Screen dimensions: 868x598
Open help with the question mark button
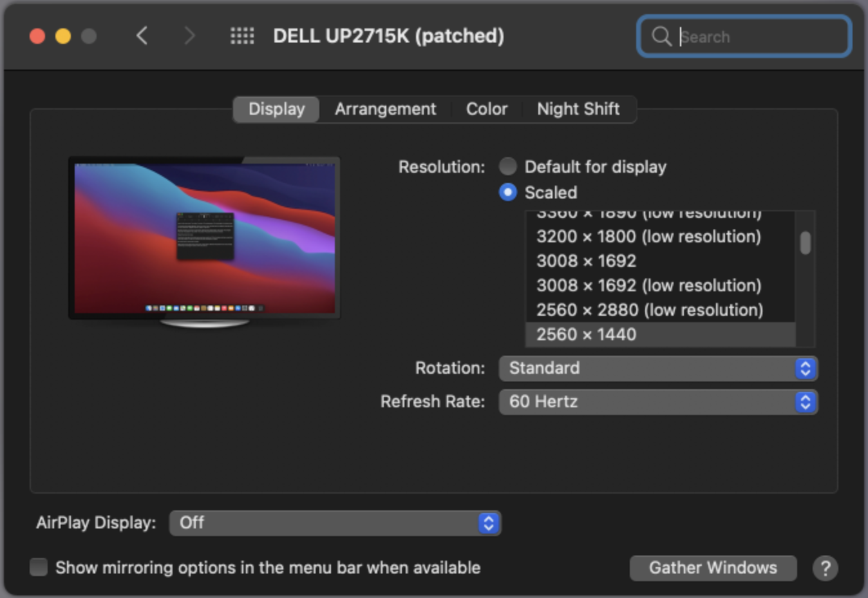825,568
